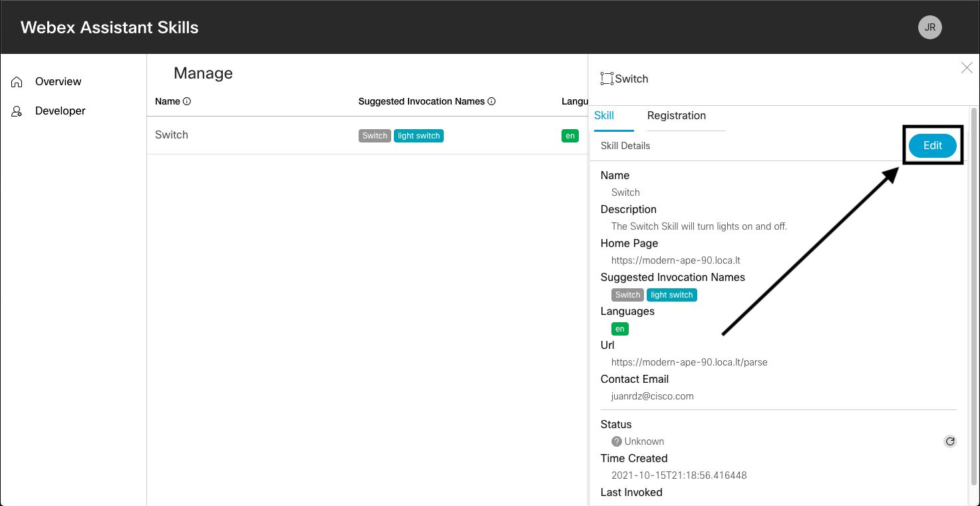This screenshot has width=980, height=506.
Task: Click the en language badge in table
Action: [570, 136]
